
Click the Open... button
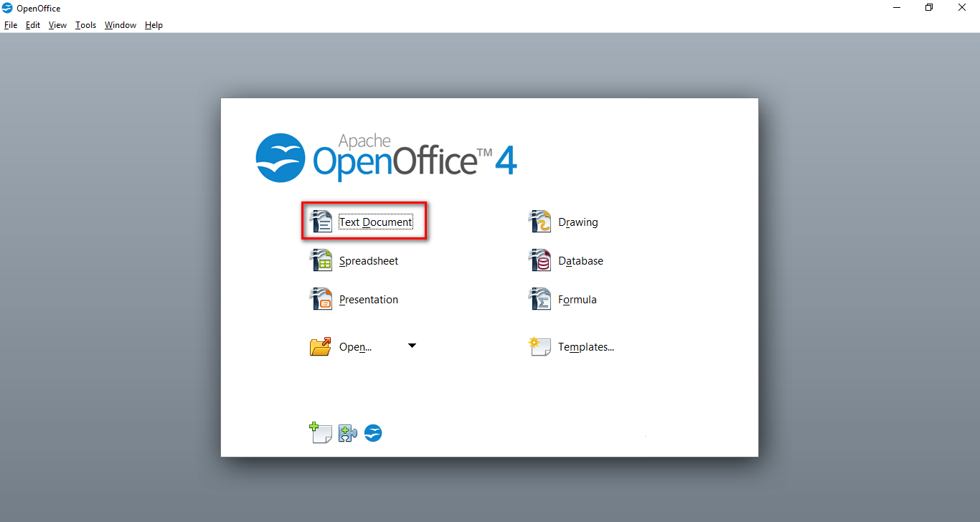tap(355, 346)
